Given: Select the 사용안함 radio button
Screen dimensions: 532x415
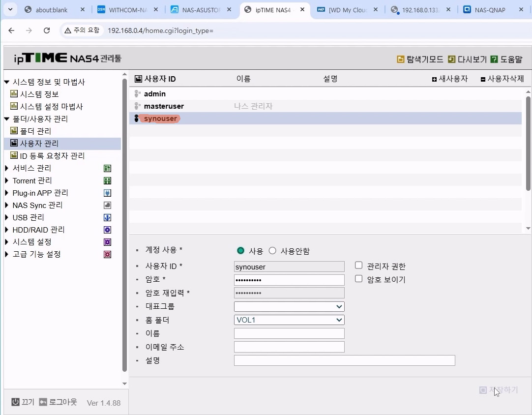Looking at the screenshot, I should point(273,251).
